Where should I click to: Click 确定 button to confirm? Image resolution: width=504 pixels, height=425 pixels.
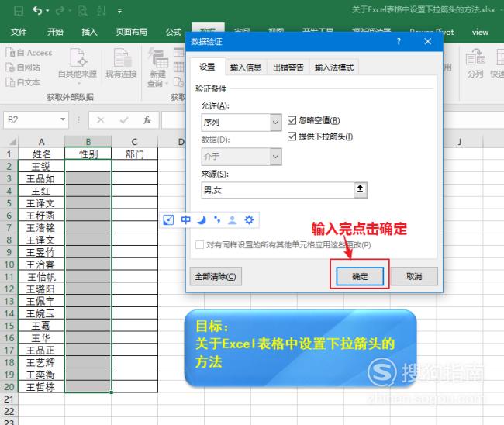tap(360, 276)
